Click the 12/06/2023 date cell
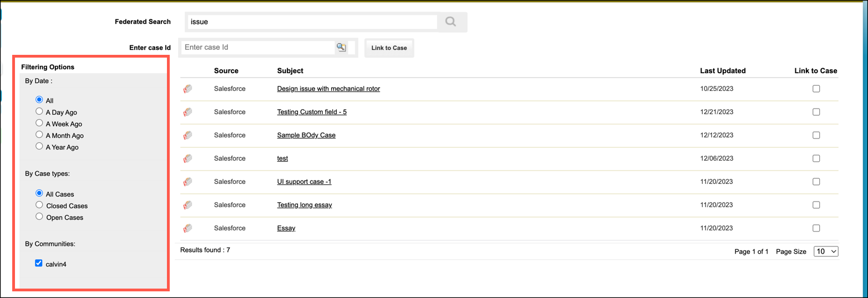Screen dimensions: 868x298 717,158
